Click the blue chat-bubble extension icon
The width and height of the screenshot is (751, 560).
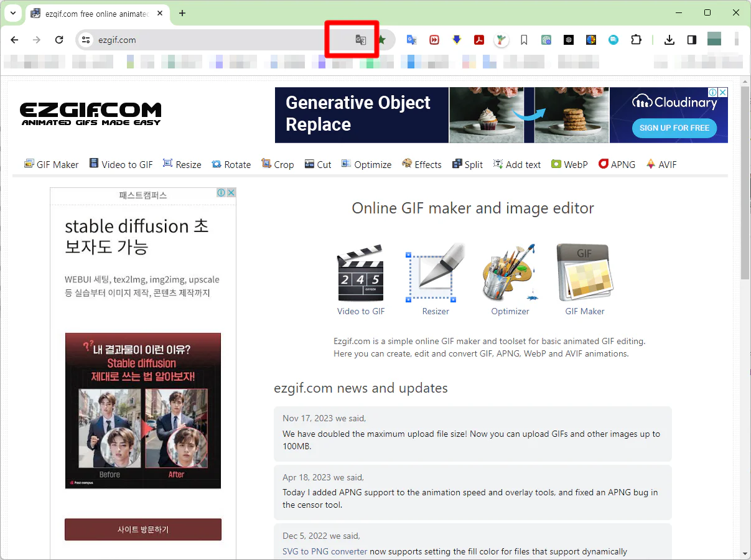(x=613, y=40)
